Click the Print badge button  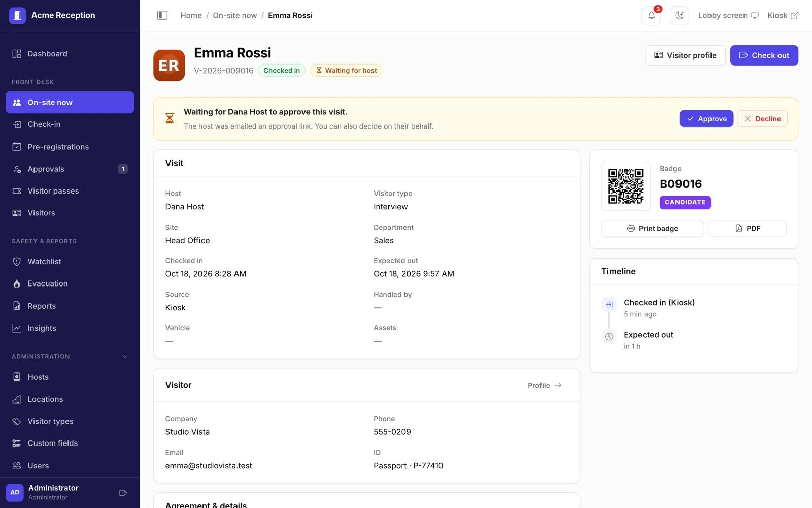[653, 229]
